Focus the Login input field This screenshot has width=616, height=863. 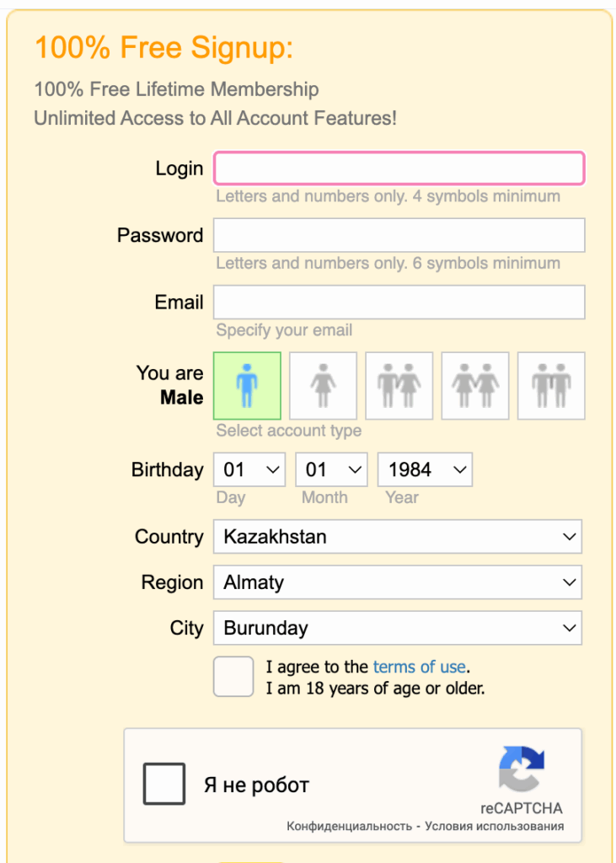399,169
